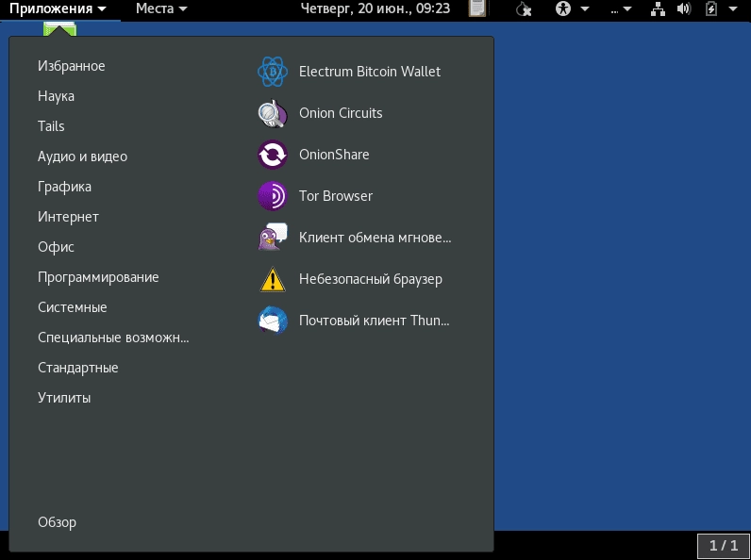Click the battery charging icon
Screen dimensions: 751x560
tap(711, 8)
